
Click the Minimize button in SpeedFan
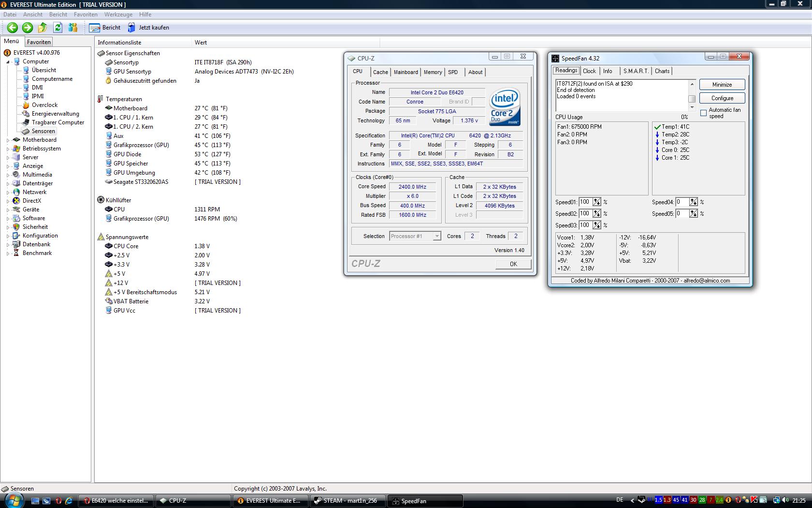(x=722, y=85)
